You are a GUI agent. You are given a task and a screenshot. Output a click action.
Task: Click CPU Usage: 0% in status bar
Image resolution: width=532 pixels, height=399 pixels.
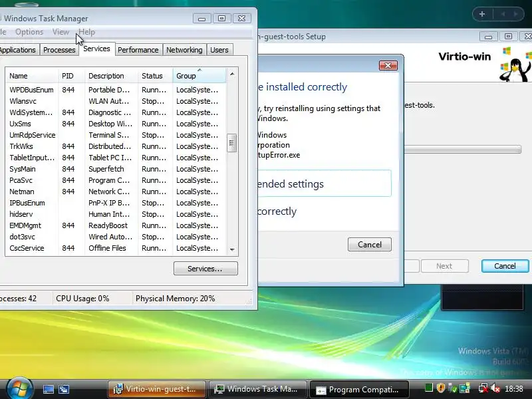click(82, 299)
